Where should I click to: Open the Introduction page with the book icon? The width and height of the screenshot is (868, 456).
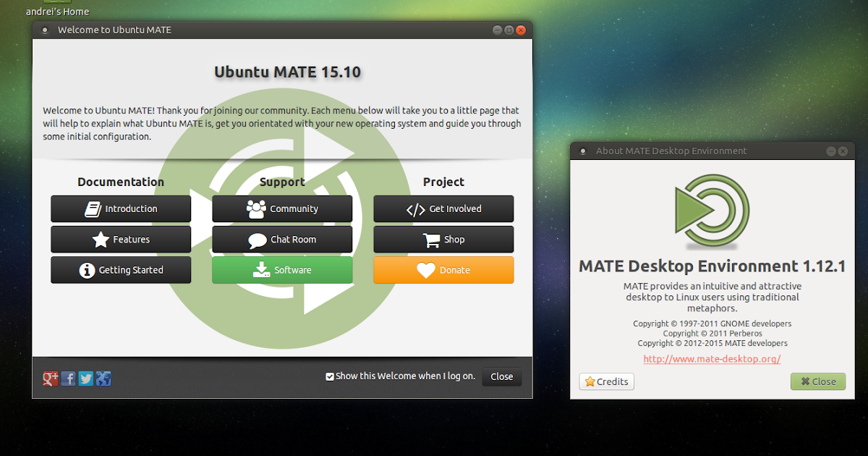pos(94,208)
